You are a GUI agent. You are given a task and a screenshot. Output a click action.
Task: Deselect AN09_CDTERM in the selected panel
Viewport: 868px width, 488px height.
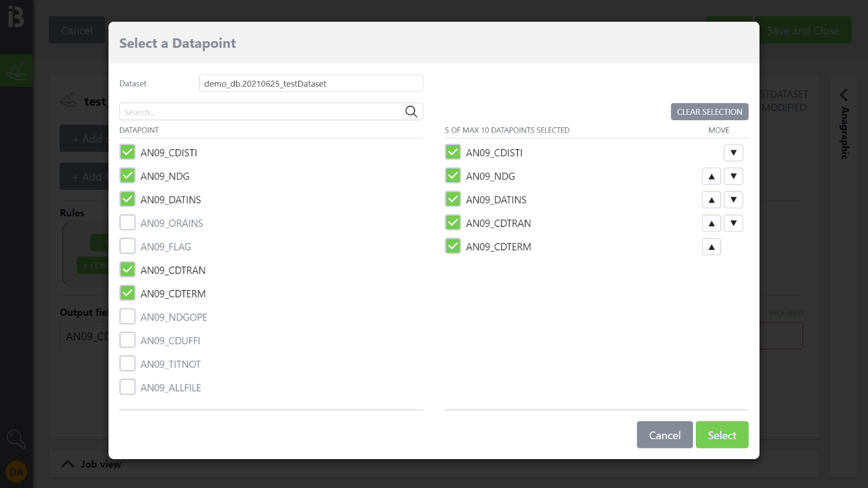453,246
